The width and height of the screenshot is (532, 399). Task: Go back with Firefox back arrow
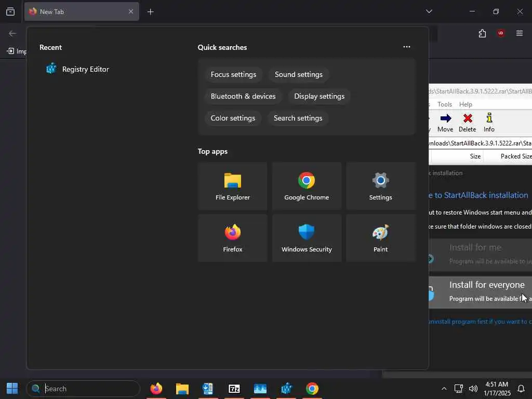click(x=12, y=33)
